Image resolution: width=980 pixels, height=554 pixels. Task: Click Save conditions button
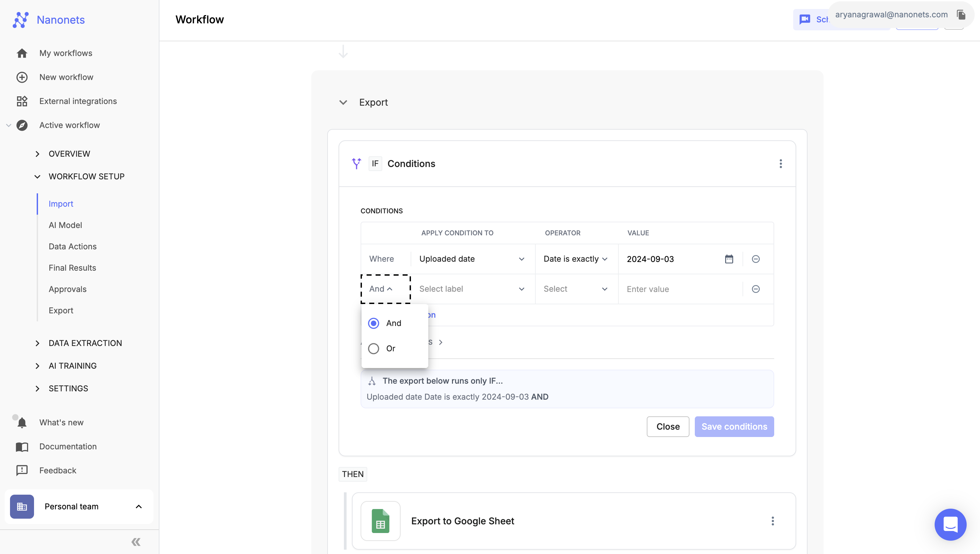tap(734, 427)
